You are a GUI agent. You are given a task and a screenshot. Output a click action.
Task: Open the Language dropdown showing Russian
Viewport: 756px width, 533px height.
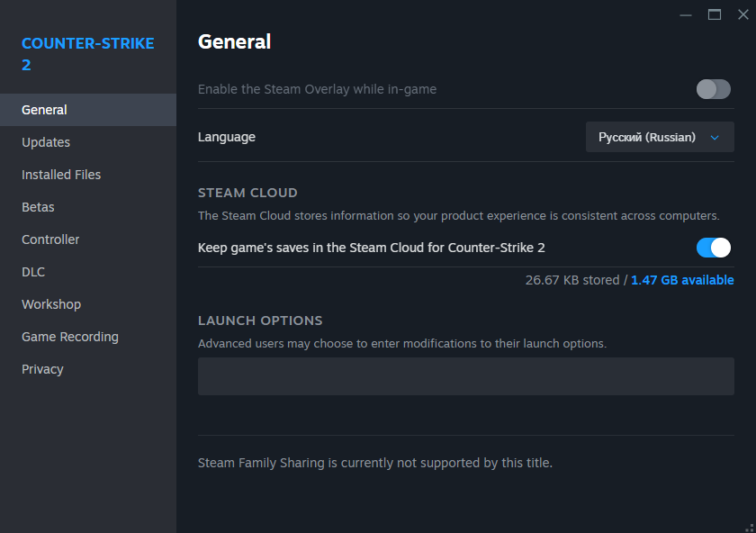pyautogui.click(x=660, y=137)
